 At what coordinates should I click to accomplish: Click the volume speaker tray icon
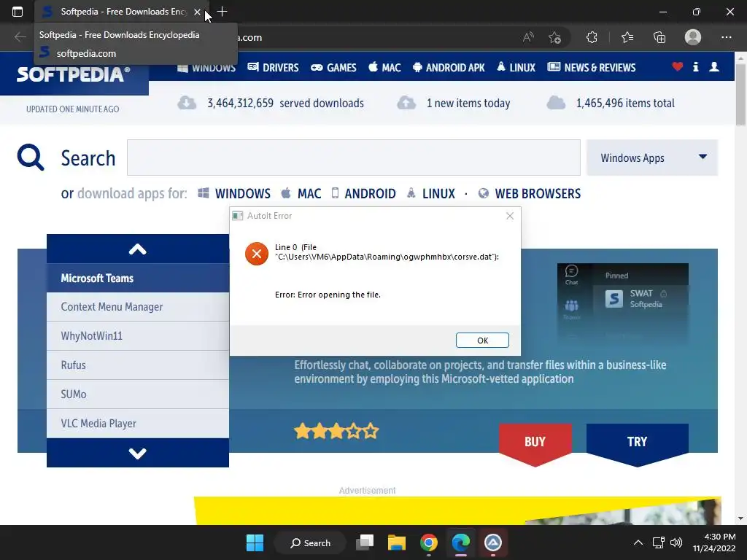click(676, 542)
